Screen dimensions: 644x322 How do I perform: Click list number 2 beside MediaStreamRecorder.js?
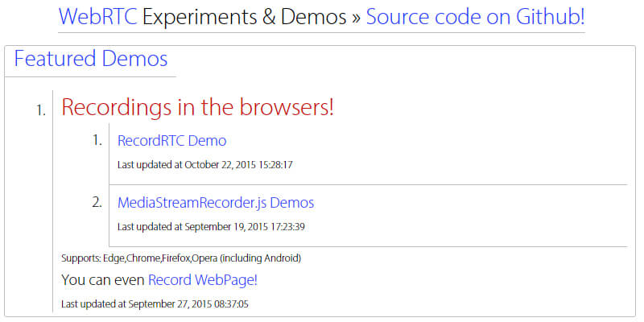pos(97,203)
